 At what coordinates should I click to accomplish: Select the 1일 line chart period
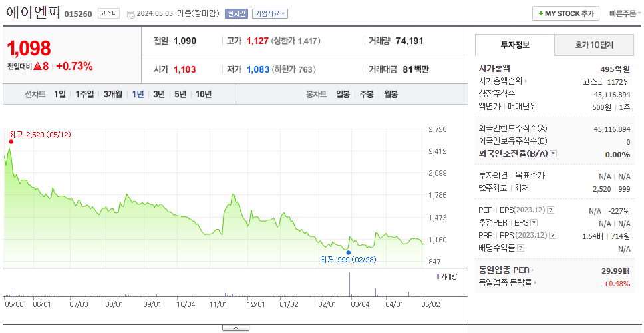(x=60, y=94)
